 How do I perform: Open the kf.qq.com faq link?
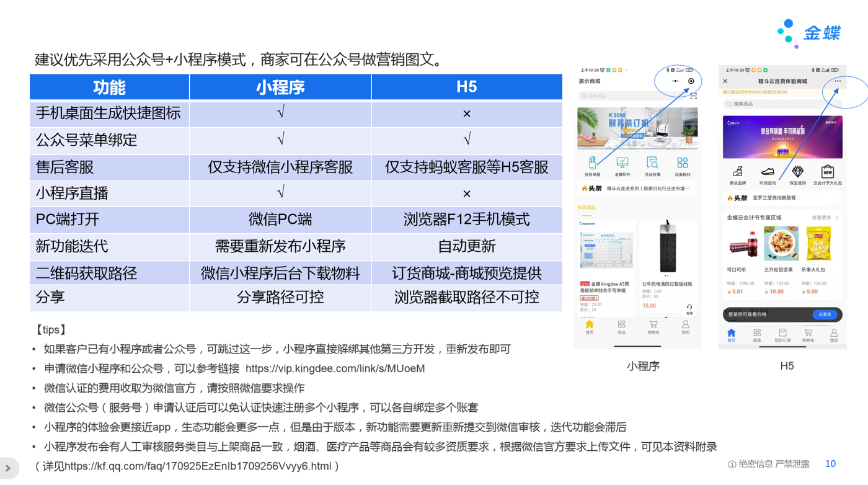tap(198, 466)
